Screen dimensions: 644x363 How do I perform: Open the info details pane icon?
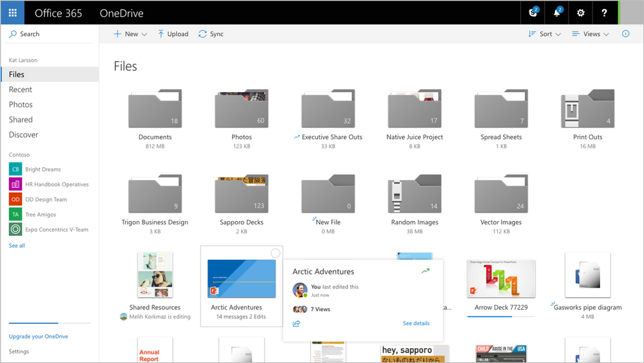coord(625,34)
